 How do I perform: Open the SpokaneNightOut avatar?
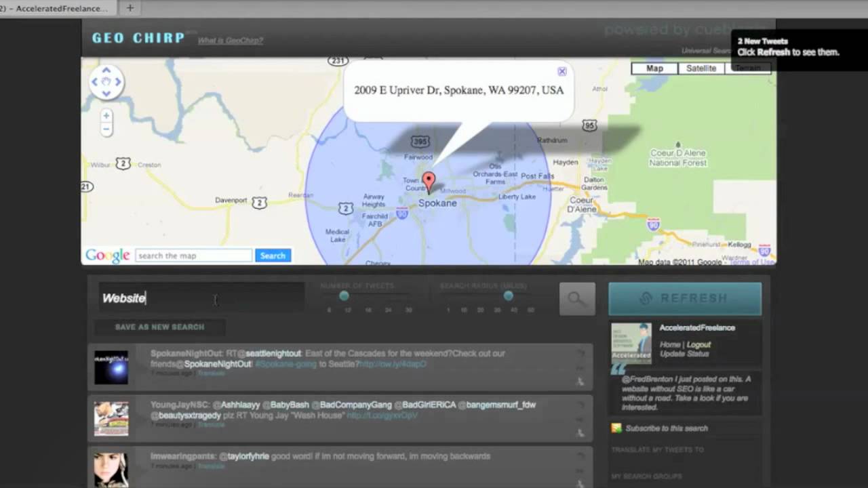tap(111, 367)
